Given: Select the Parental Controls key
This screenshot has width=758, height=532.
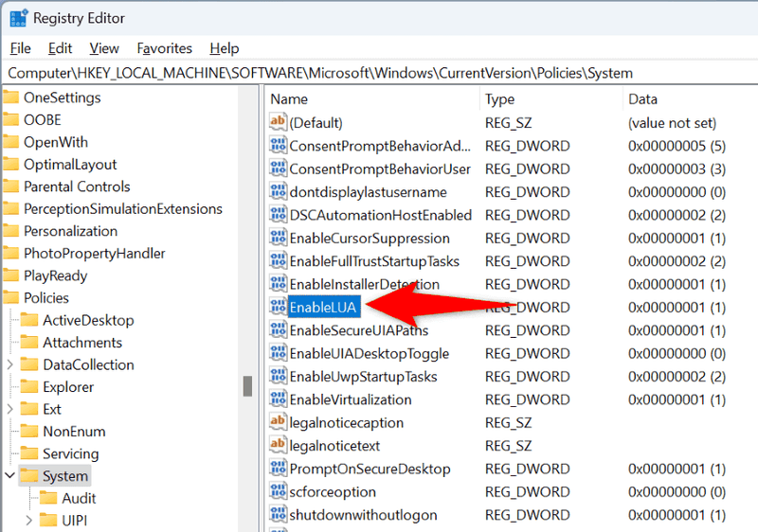Looking at the screenshot, I should coord(77,186).
